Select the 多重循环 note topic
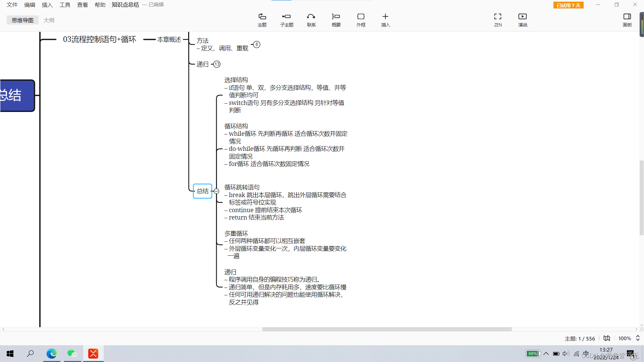The height and width of the screenshot is (362, 644). [x=285, y=245]
